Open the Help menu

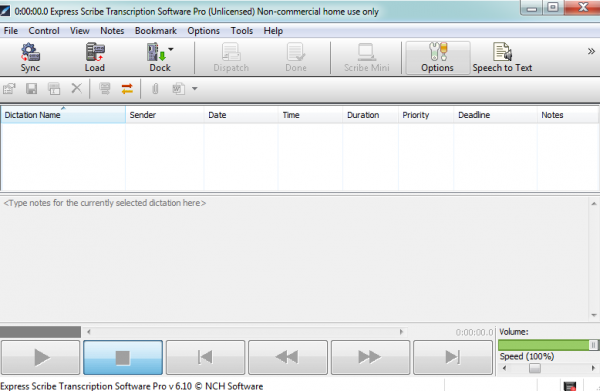(x=273, y=31)
